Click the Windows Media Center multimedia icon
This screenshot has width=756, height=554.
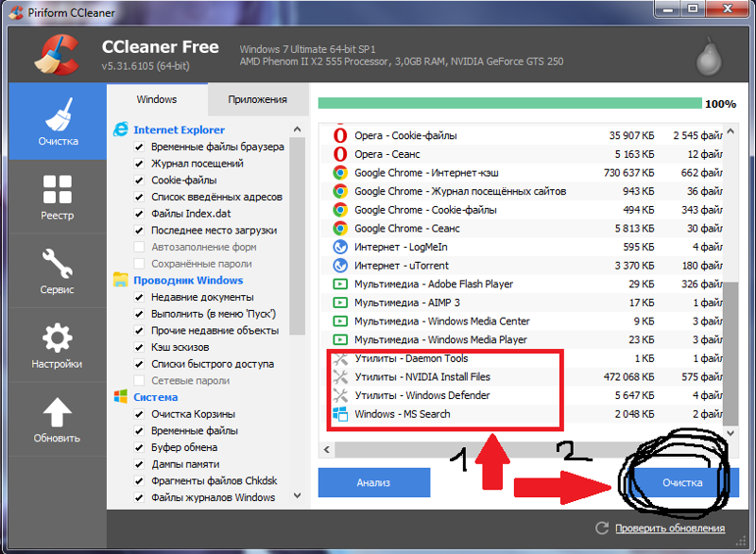tap(340, 321)
